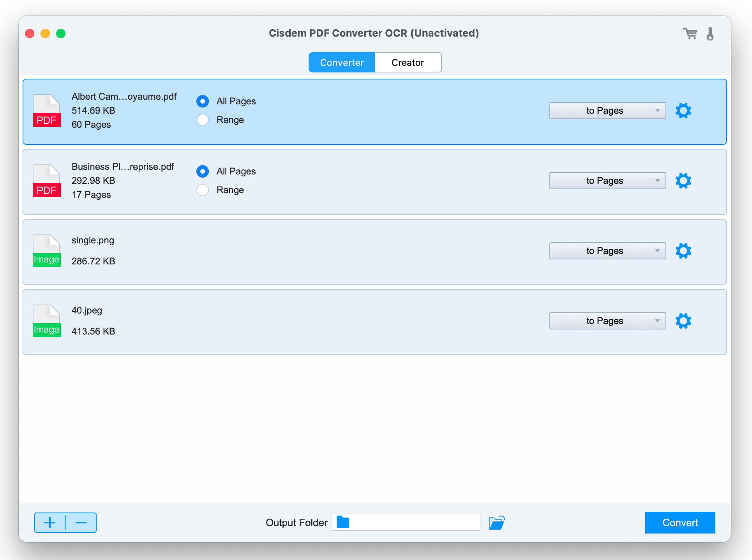The width and height of the screenshot is (752, 560).
Task: Select the file name Albert Cam...oyaume.pdf
Action: click(124, 97)
